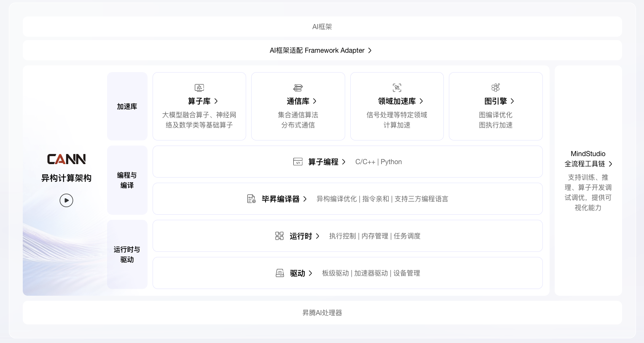Open the 通信库 title link
The width and height of the screenshot is (644, 343).
(298, 101)
